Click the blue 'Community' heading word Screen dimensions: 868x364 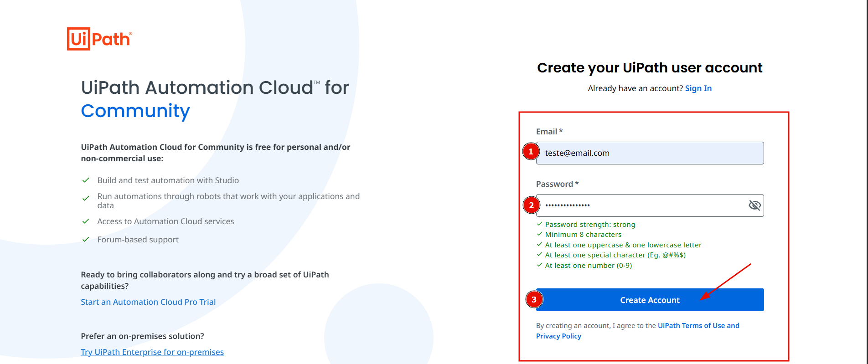click(135, 111)
